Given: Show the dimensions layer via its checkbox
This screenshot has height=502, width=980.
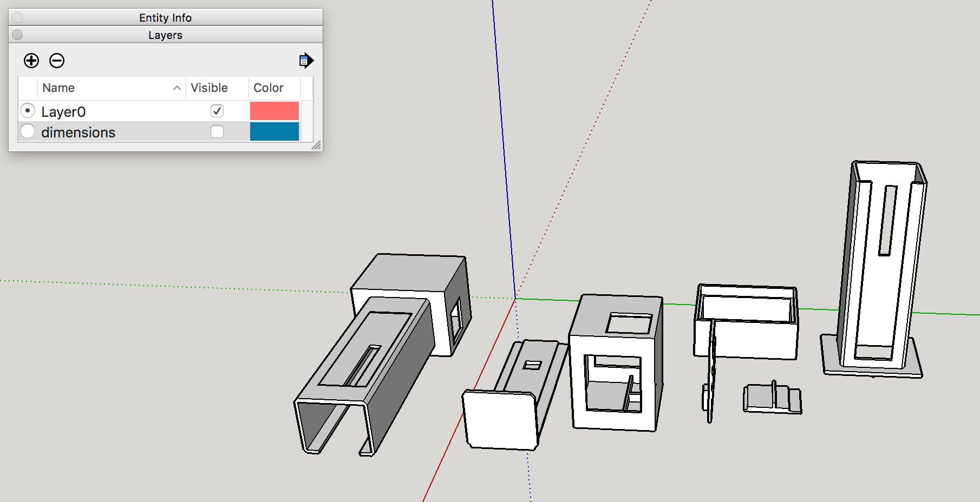Looking at the screenshot, I should coord(217,131).
